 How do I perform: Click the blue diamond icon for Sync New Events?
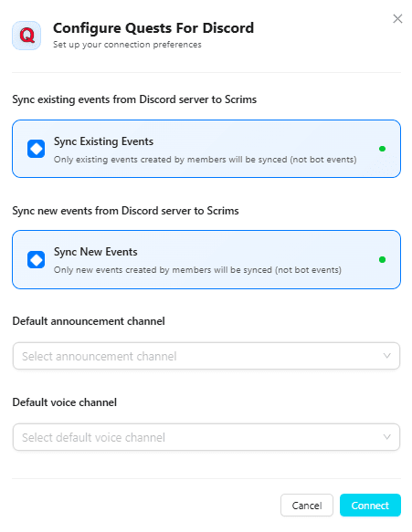tap(36, 259)
